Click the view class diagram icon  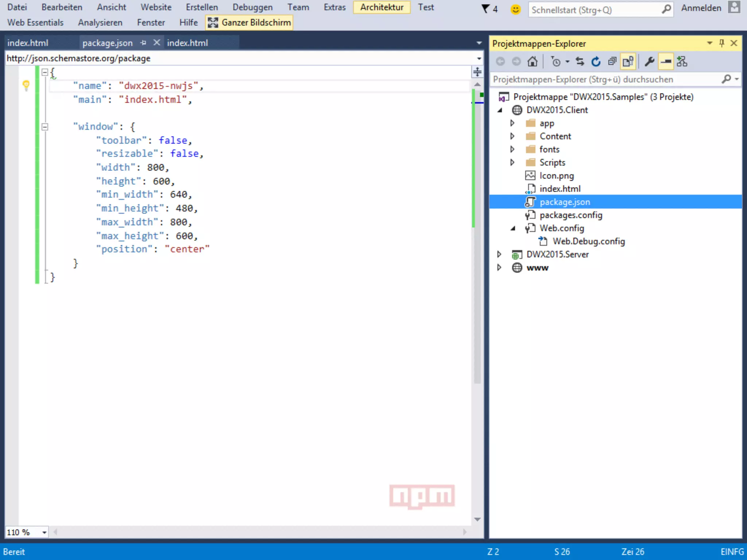pos(681,62)
